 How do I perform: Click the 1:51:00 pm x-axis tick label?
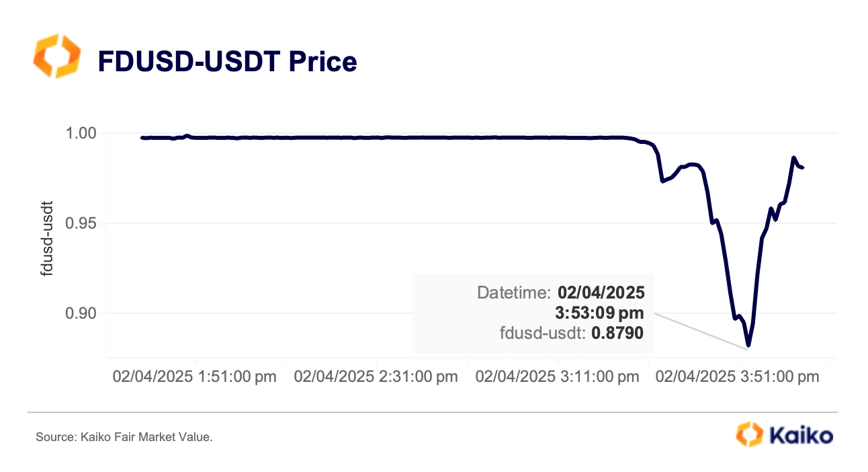[x=195, y=377]
